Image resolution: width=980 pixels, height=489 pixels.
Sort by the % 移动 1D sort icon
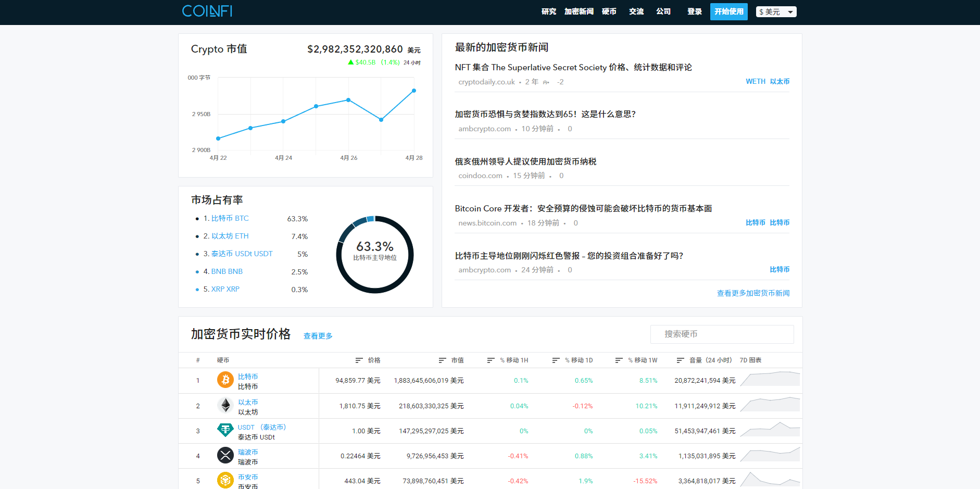pyautogui.click(x=554, y=360)
